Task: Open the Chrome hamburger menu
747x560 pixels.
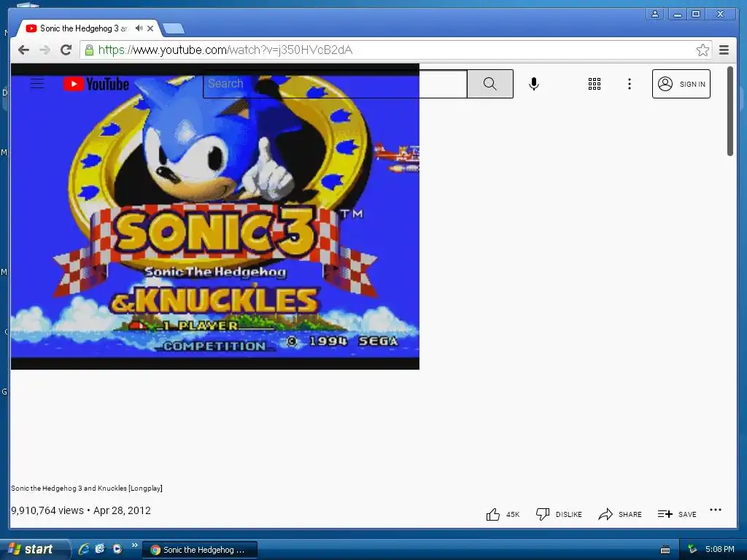Action: pos(724,50)
